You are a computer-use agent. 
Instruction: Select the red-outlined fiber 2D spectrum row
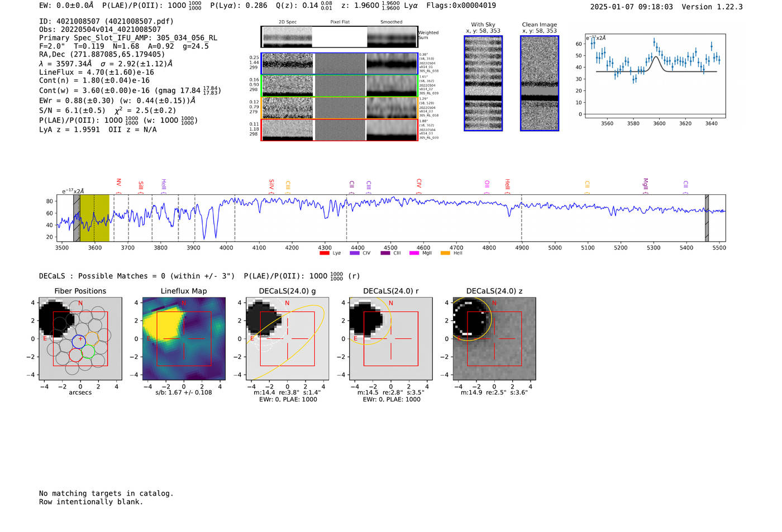point(340,130)
